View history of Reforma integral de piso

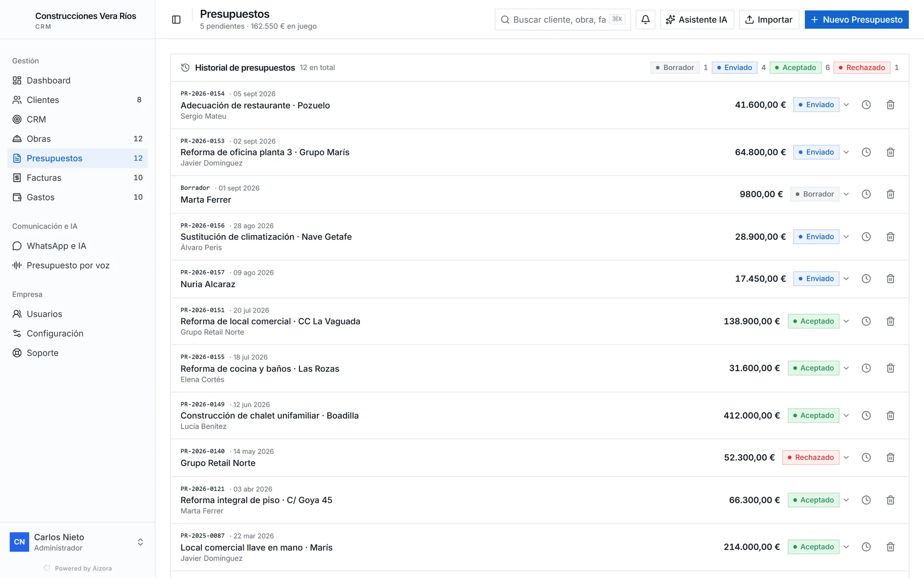click(866, 500)
